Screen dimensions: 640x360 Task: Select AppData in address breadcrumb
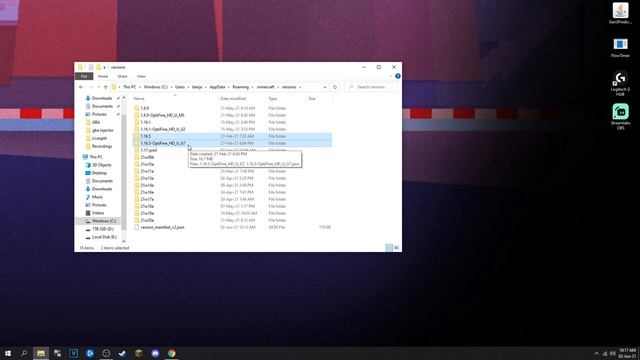pos(217,87)
